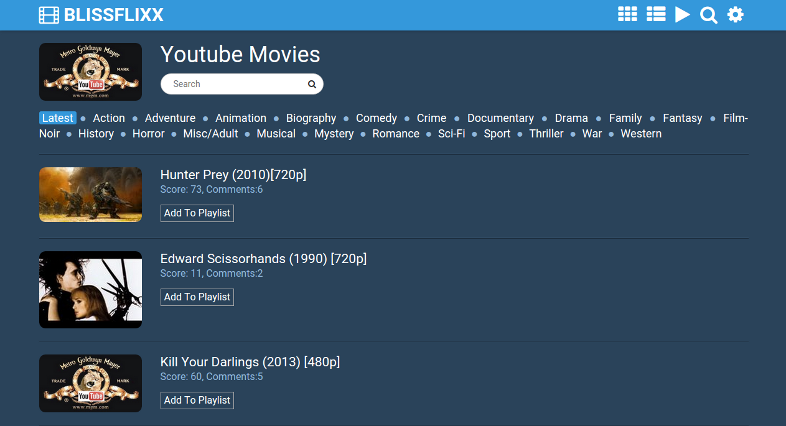The width and height of the screenshot is (786, 426).
Task: Click into the Search input field
Action: click(x=242, y=84)
